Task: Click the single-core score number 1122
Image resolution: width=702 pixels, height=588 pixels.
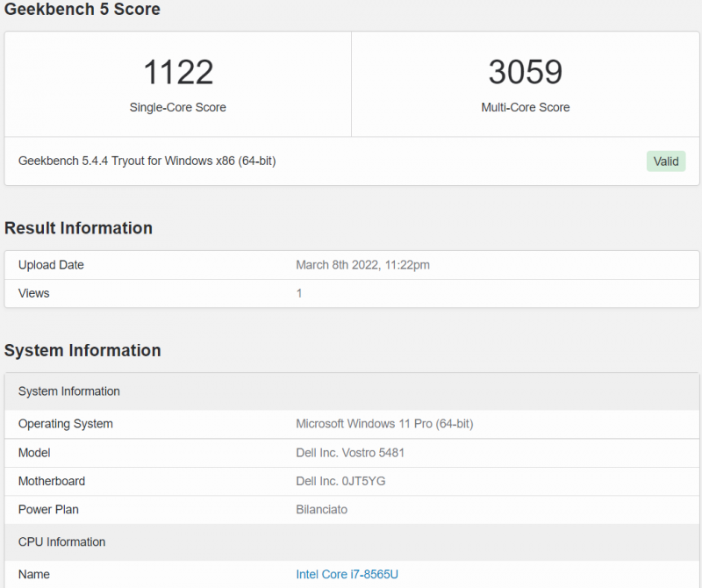Action: (x=178, y=72)
